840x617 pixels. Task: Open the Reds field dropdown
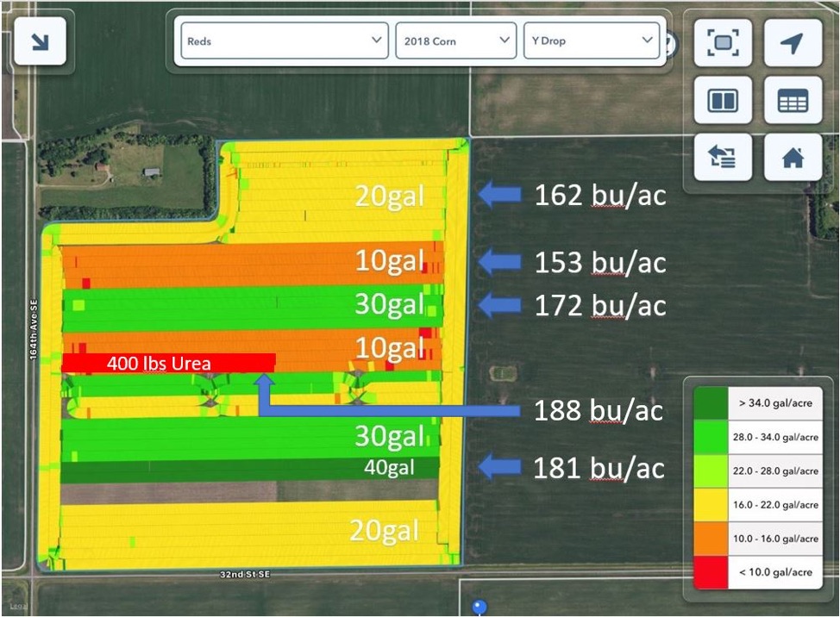pyautogui.click(x=285, y=41)
